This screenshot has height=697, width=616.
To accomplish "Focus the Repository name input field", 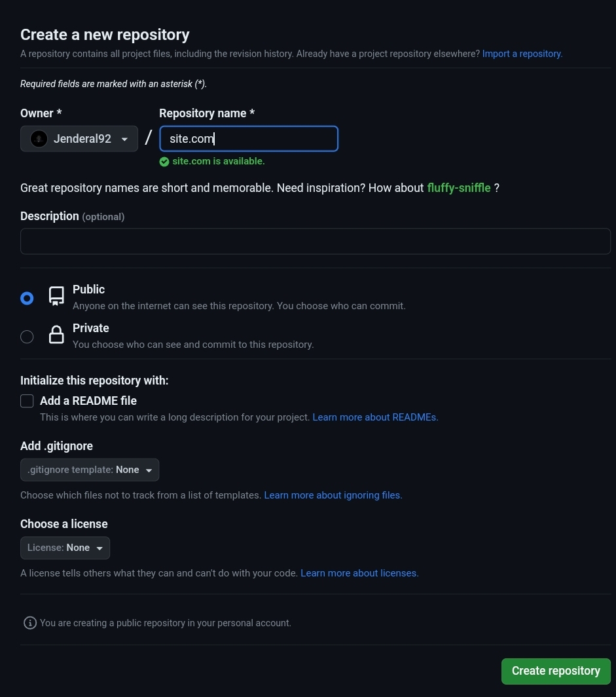I will coord(249,139).
